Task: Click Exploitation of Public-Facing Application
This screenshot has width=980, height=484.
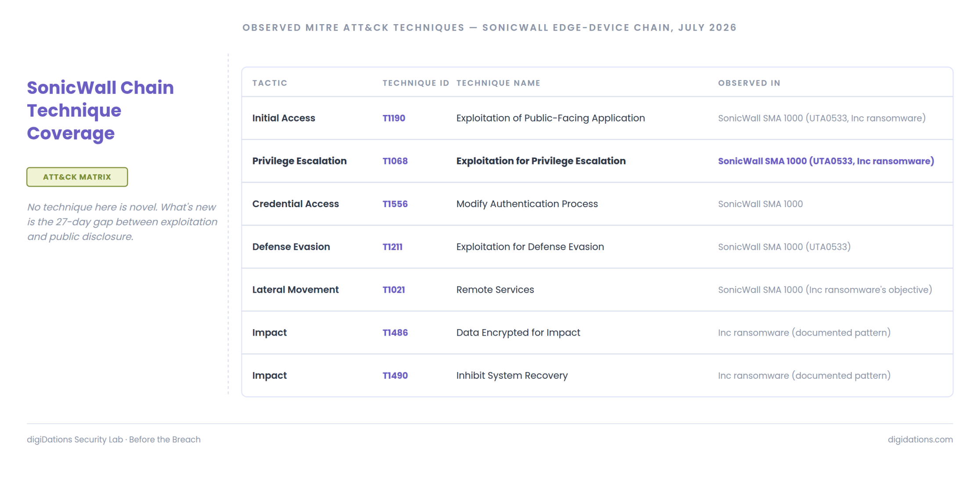Action: pyautogui.click(x=551, y=118)
